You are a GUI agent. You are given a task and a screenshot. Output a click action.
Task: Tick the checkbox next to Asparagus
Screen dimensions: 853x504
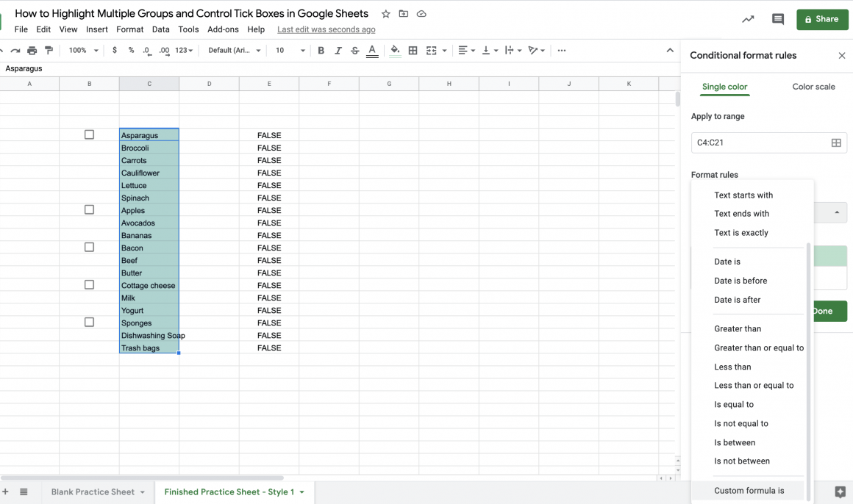click(x=89, y=134)
